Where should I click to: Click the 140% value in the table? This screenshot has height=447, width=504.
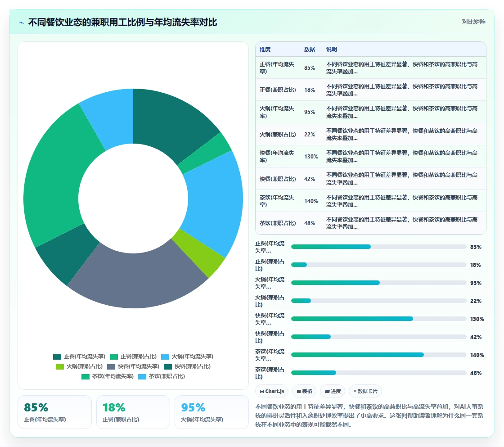[x=311, y=201]
